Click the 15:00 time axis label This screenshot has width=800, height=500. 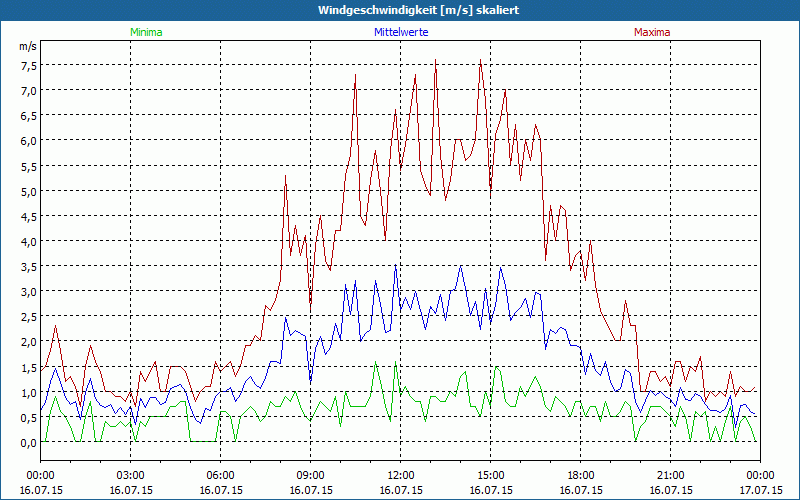(x=490, y=476)
